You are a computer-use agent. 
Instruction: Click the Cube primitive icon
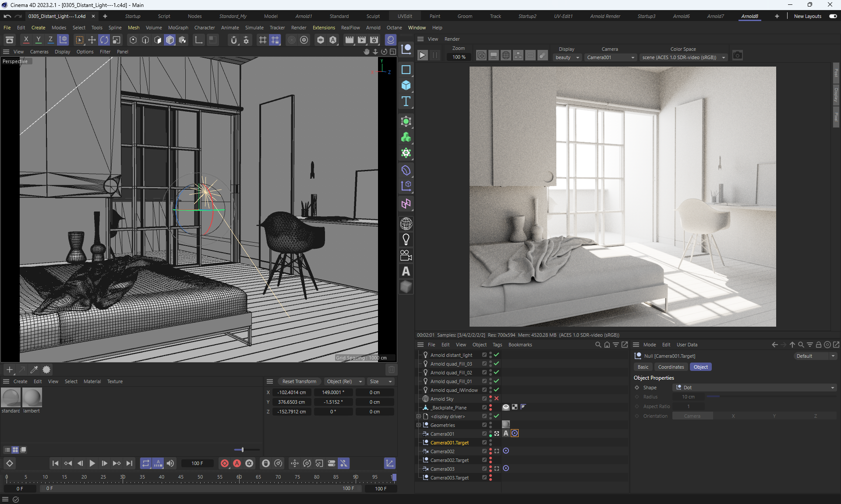point(406,85)
